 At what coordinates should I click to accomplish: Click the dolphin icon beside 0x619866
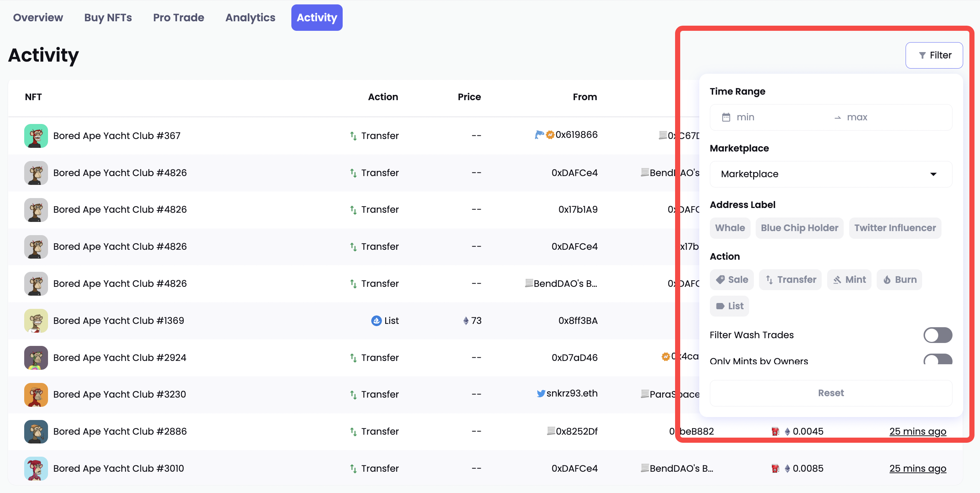click(539, 135)
